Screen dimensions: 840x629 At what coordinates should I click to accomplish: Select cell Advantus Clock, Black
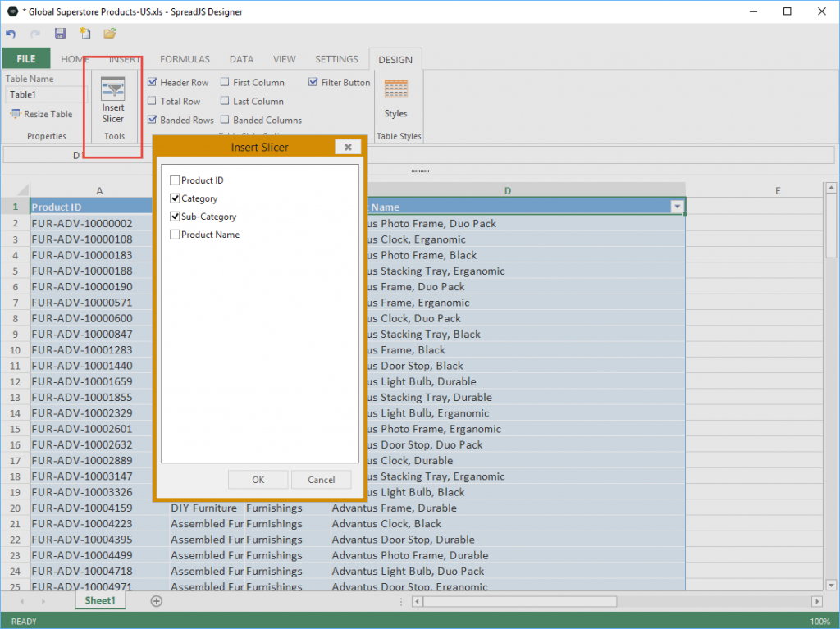[x=508, y=524]
